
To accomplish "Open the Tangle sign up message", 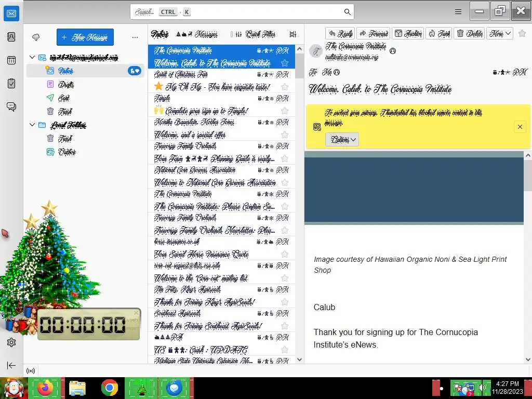I will [221, 104].
